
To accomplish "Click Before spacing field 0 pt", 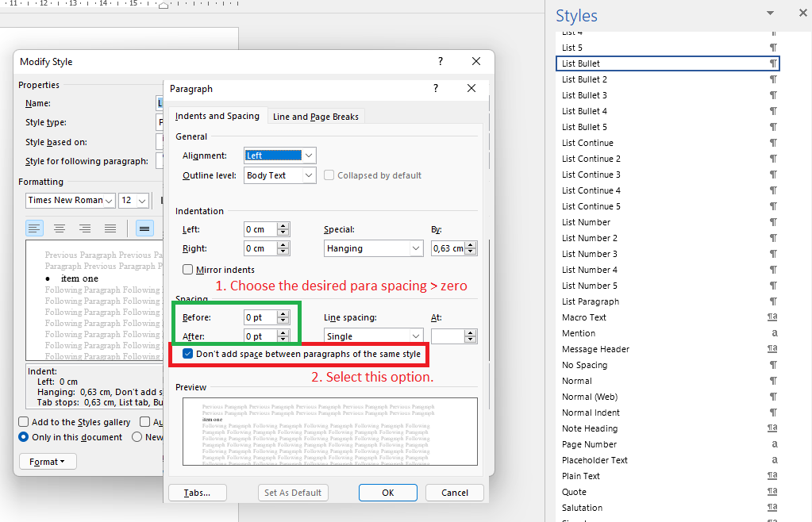I will 260,317.
